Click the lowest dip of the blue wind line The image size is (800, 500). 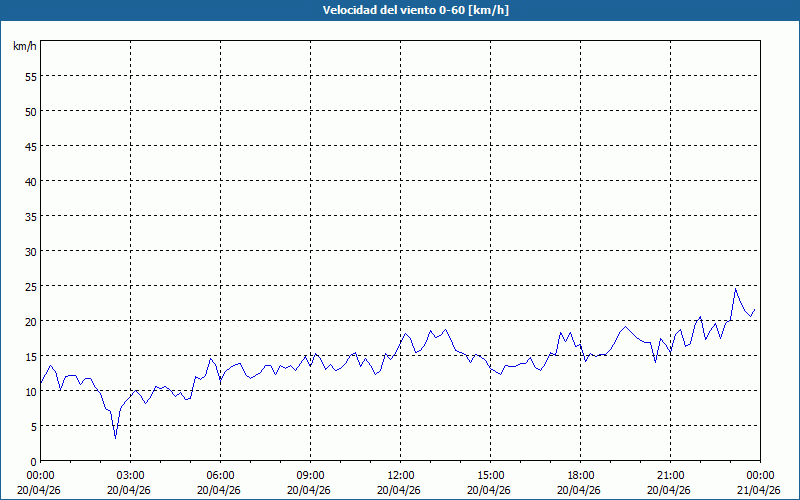tap(115, 437)
